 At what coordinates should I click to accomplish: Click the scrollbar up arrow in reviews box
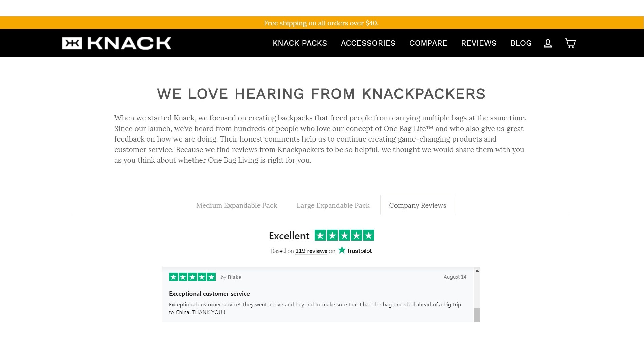tap(478, 270)
